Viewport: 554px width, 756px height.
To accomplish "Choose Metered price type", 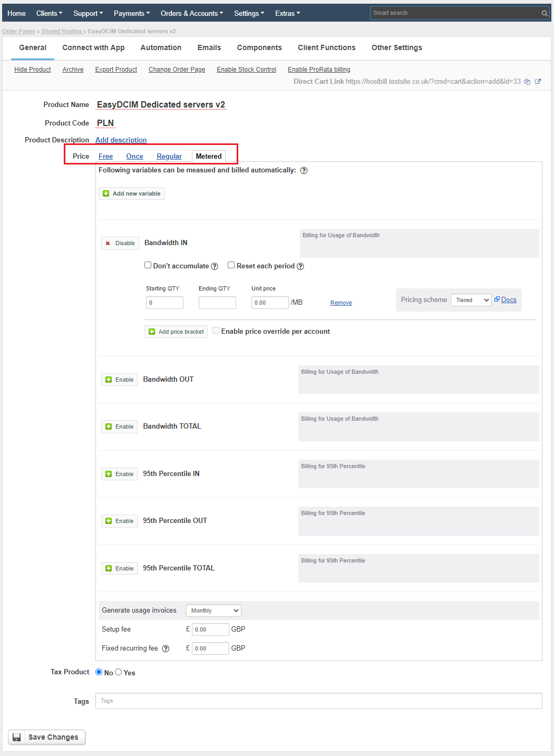I will coord(209,157).
